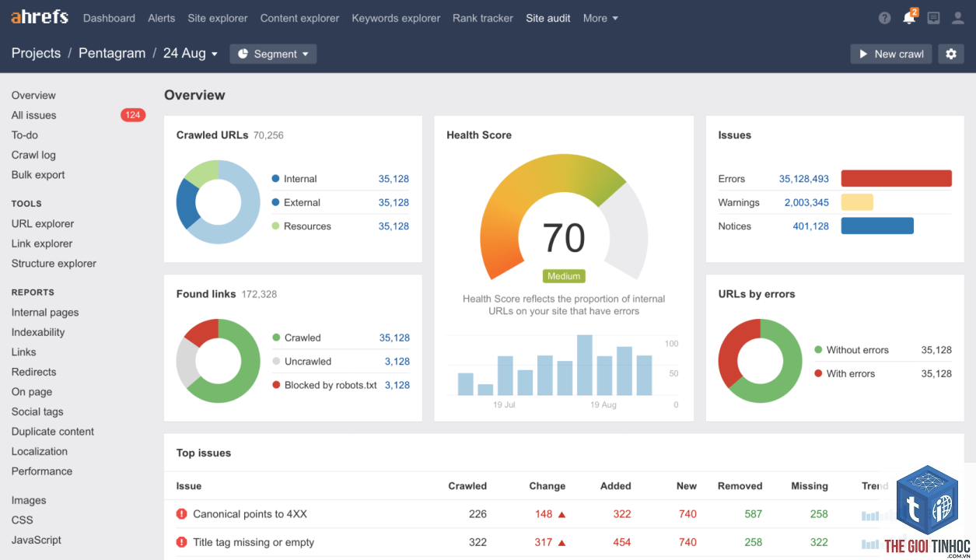Screen dimensions: 976x560
Task: Open Alerts in top navigation
Action: point(162,18)
